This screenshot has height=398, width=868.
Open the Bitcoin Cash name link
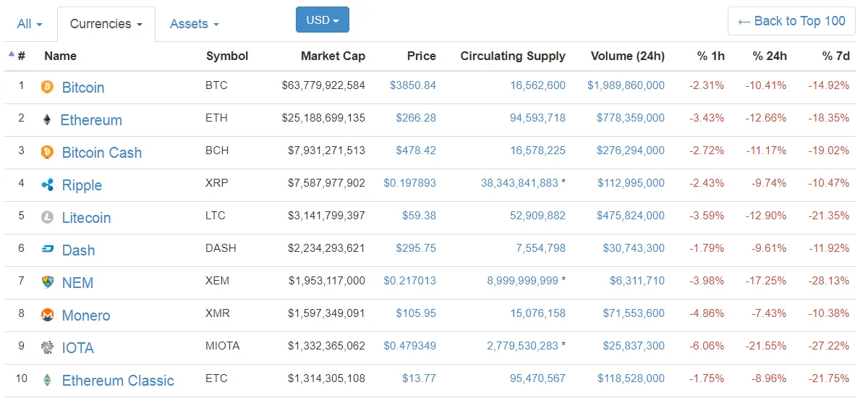click(102, 153)
